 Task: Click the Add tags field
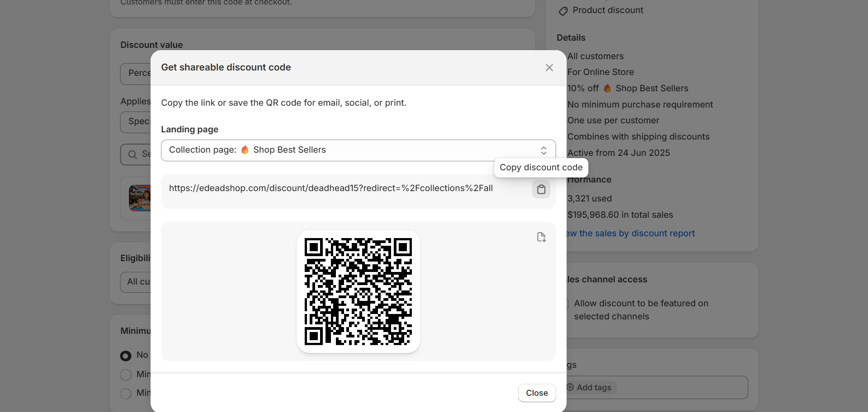pos(657,388)
